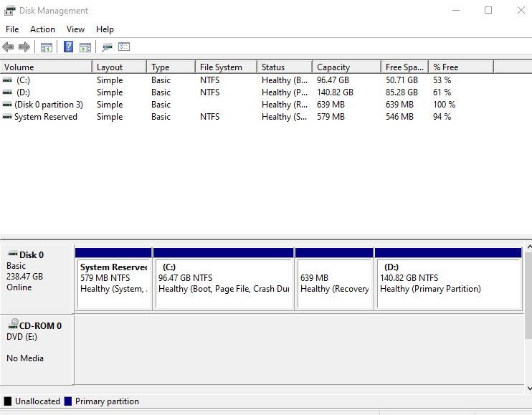Click the 96.47 GB capacity cell
The image size is (532, 415).
(x=333, y=80)
